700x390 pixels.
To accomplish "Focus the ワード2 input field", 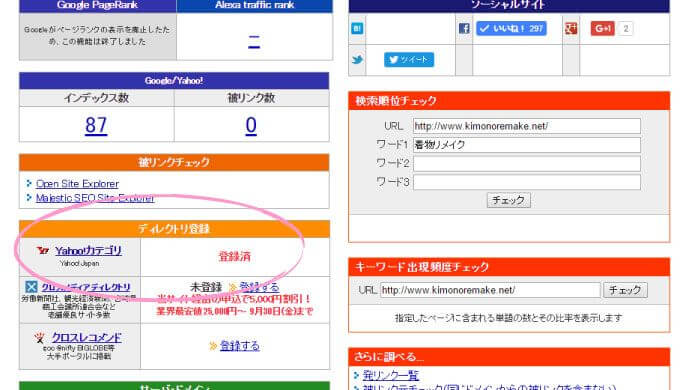I will pyautogui.click(x=527, y=163).
